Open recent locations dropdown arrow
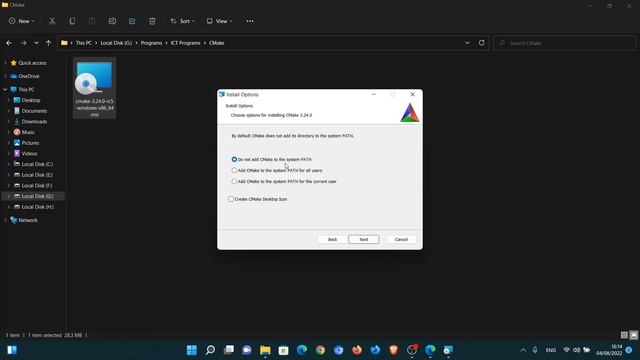The height and width of the screenshot is (360, 640). point(36,43)
